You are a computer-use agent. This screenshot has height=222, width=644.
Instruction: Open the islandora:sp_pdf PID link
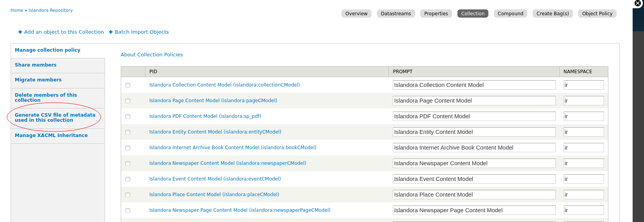(205, 116)
